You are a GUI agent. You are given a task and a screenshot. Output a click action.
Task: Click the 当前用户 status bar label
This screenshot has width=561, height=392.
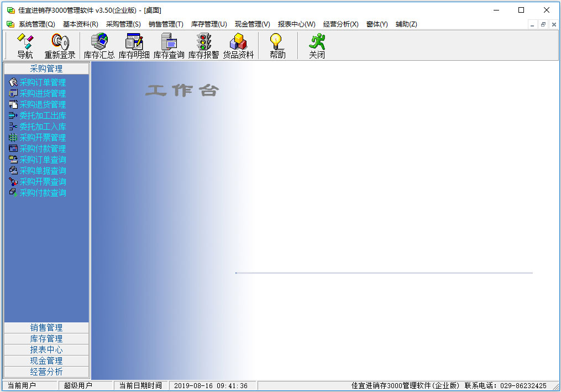[x=22, y=385]
